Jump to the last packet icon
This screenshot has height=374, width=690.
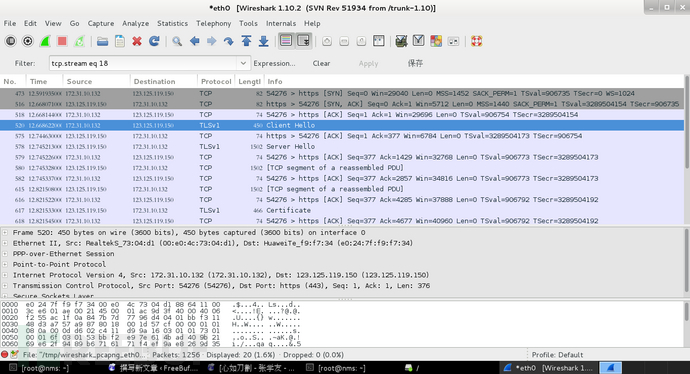(x=264, y=41)
